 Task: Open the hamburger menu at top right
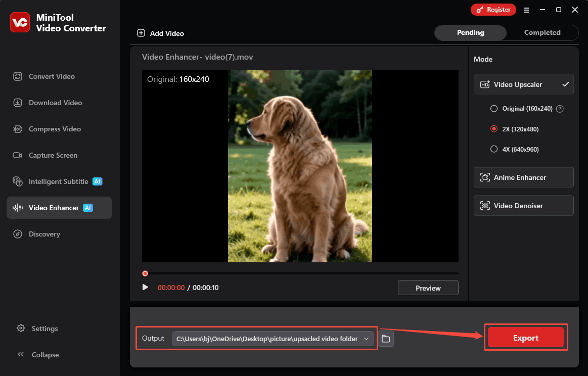tap(526, 10)
